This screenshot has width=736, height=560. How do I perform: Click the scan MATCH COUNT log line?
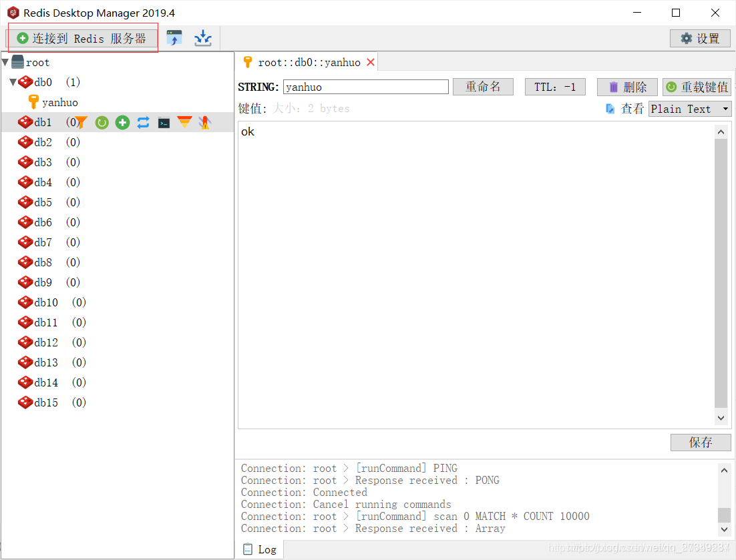(x=415, y=517)
